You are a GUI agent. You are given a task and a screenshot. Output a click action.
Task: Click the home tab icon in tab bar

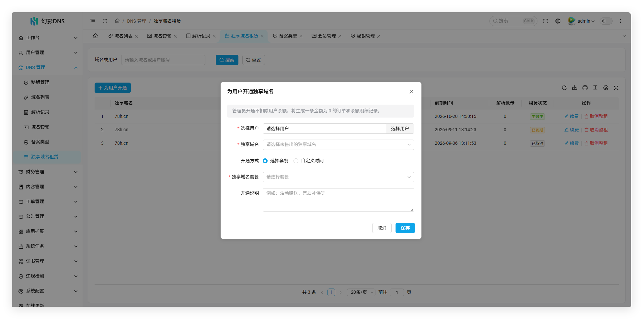pyautogui.click(x=96, y=36)
